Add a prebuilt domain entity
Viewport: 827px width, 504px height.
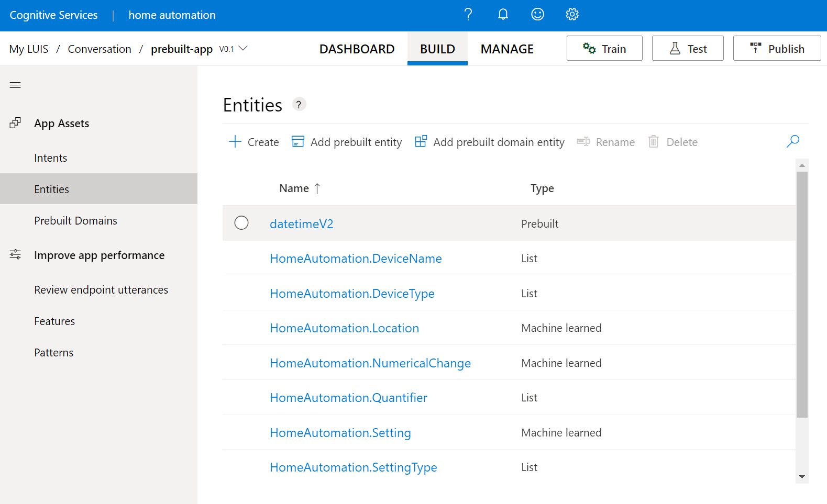(x=490, y=142)
